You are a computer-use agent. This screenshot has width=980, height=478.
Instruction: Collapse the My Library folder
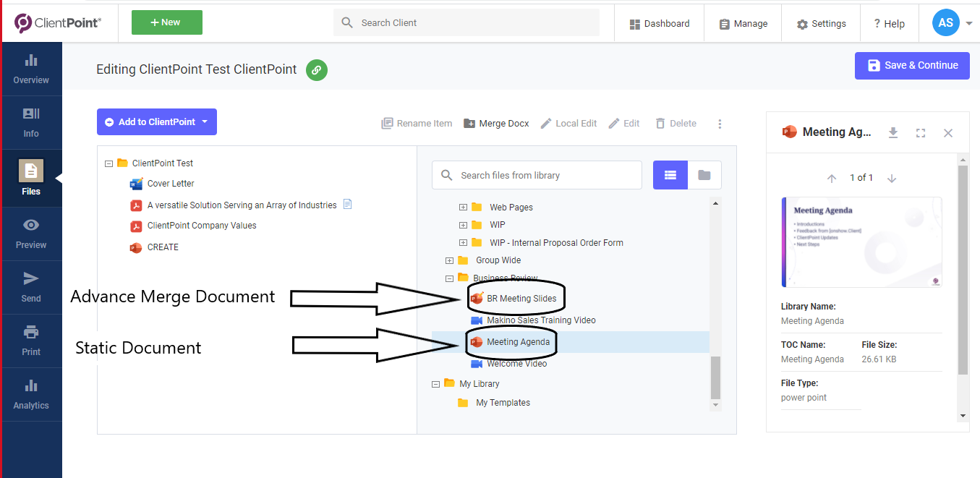(x=435, y=384)
